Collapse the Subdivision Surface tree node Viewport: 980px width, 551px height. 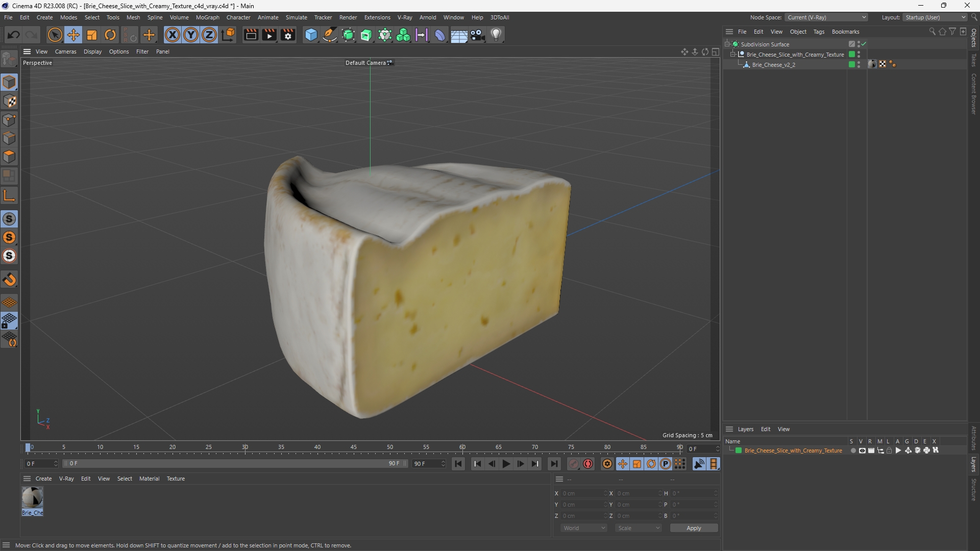tap(727, 44)
